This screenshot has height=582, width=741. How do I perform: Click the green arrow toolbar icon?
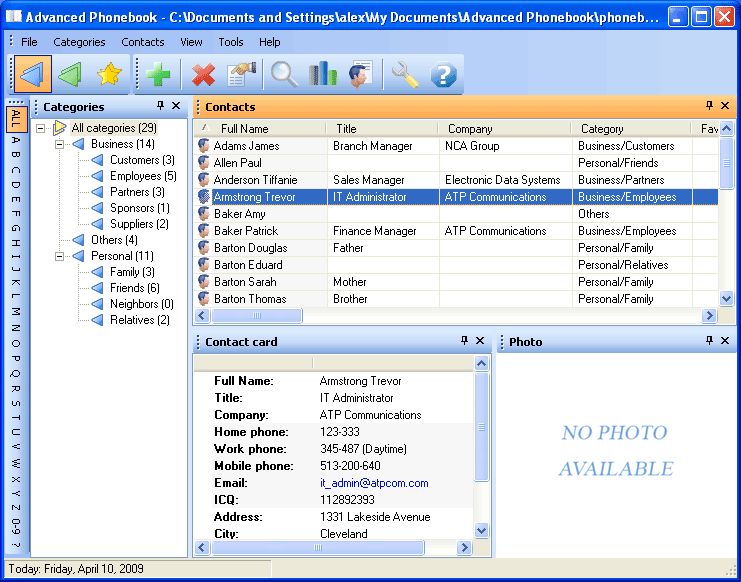point(70,74)
